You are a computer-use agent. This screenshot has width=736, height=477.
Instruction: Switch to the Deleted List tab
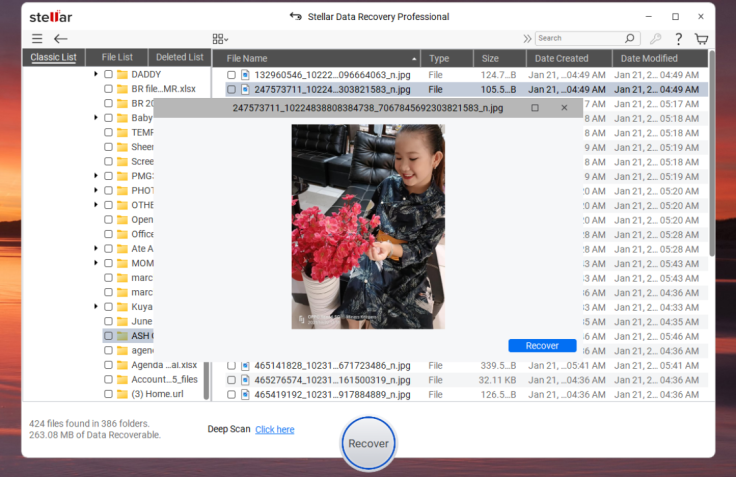[180, 57]
